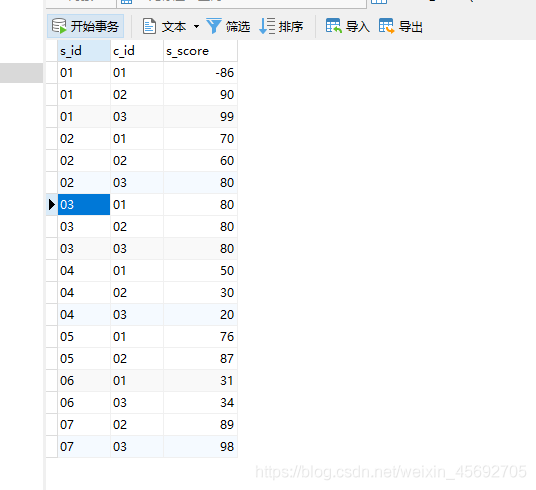Viewport: 536px width, 490px height.
Task: Click the table tab icon at top right
Action: point(379,1)
